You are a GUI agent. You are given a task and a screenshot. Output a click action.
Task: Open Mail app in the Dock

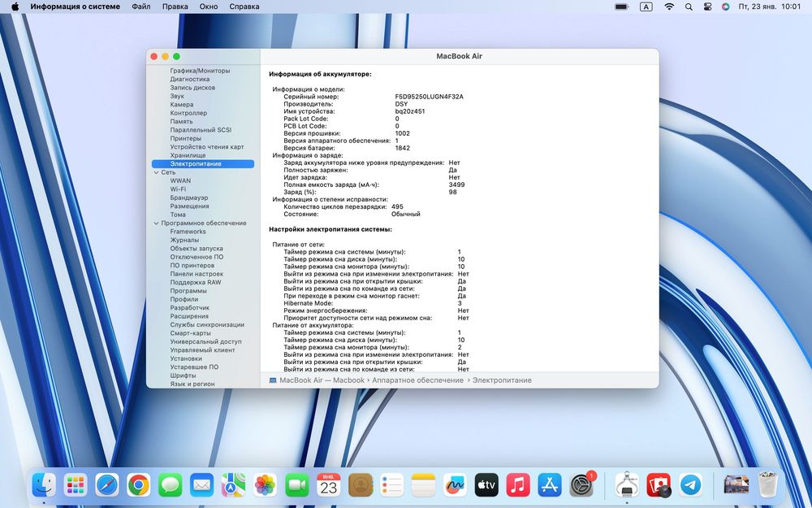click(202, 486)
